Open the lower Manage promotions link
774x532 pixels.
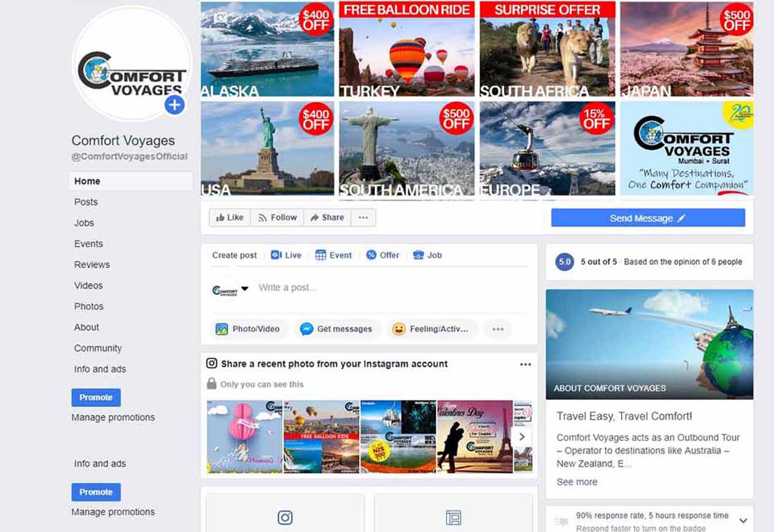click(113, 512)
